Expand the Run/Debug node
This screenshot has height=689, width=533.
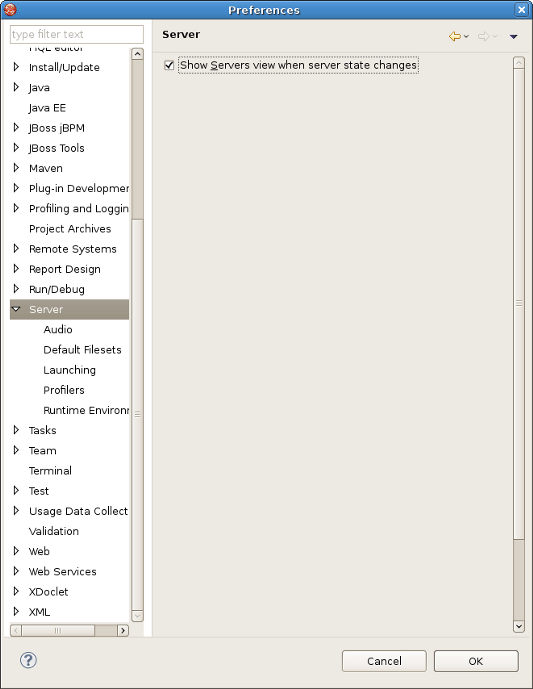point(16,289)
